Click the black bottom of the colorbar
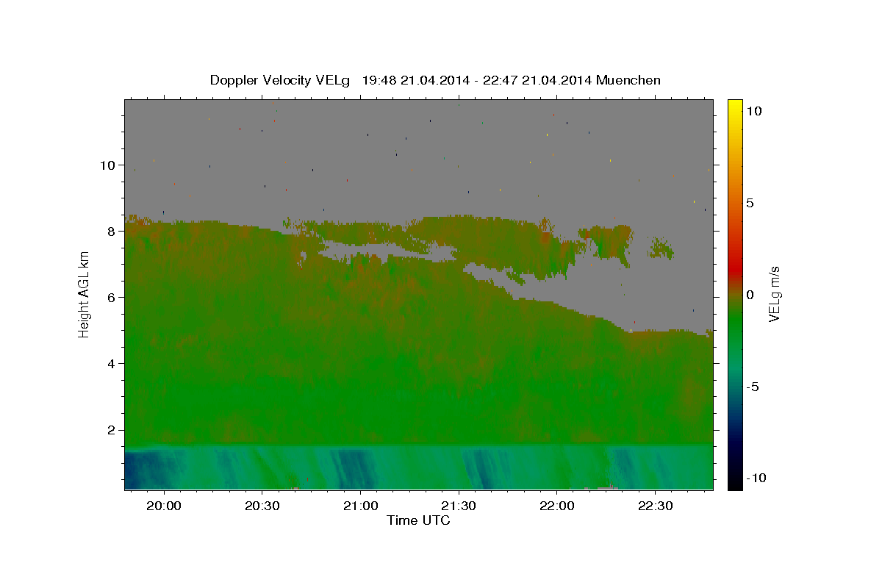Screen dimensions: 882x588 pos(734,483)
